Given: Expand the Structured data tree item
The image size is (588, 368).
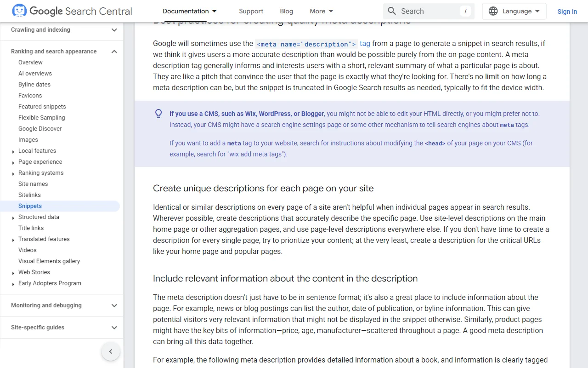Looking at the screenshot, I should pyautogui.click(x=13, y=218).
